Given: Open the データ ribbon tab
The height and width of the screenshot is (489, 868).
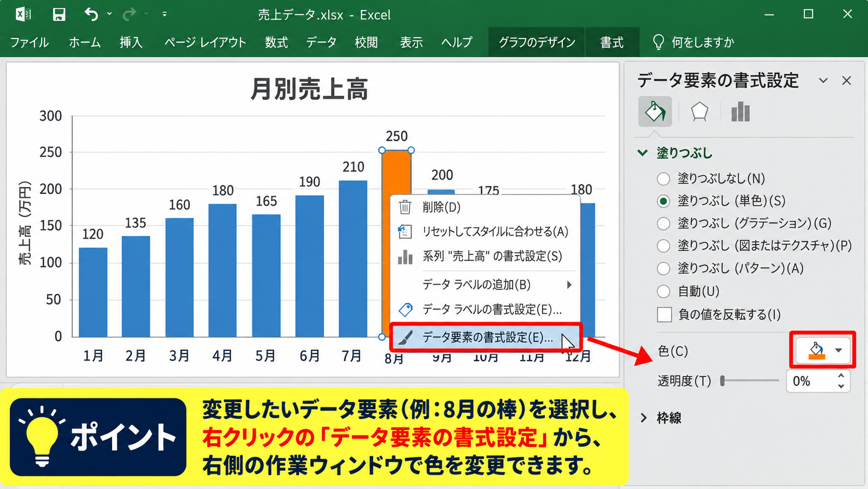Looking at the screenshot, I should tap(321, 42).
